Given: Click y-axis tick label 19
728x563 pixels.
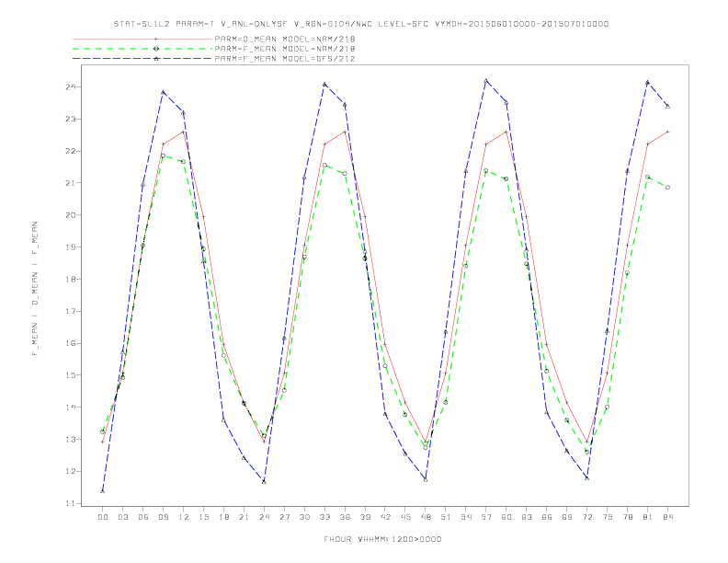Looking at the screenshot, I should click(x=71, y=247).
